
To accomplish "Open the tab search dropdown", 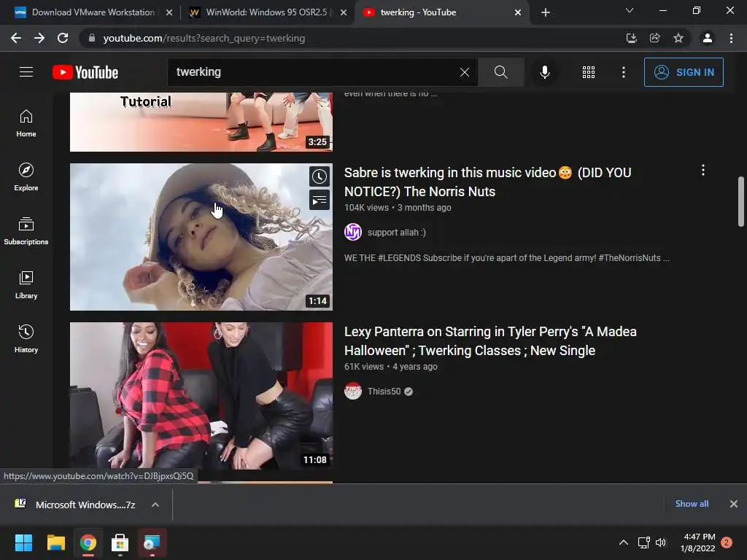I will 630,10.
